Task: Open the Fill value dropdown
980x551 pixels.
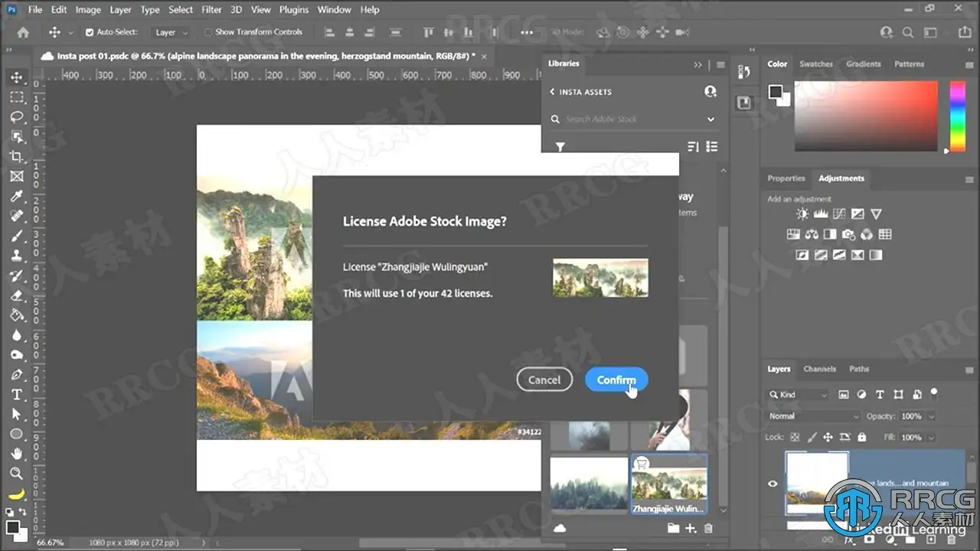Action: pyautogui.click(x=931, y=438)
